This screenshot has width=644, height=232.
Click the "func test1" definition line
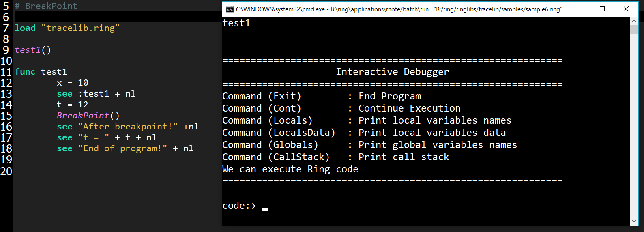point(41,72)
